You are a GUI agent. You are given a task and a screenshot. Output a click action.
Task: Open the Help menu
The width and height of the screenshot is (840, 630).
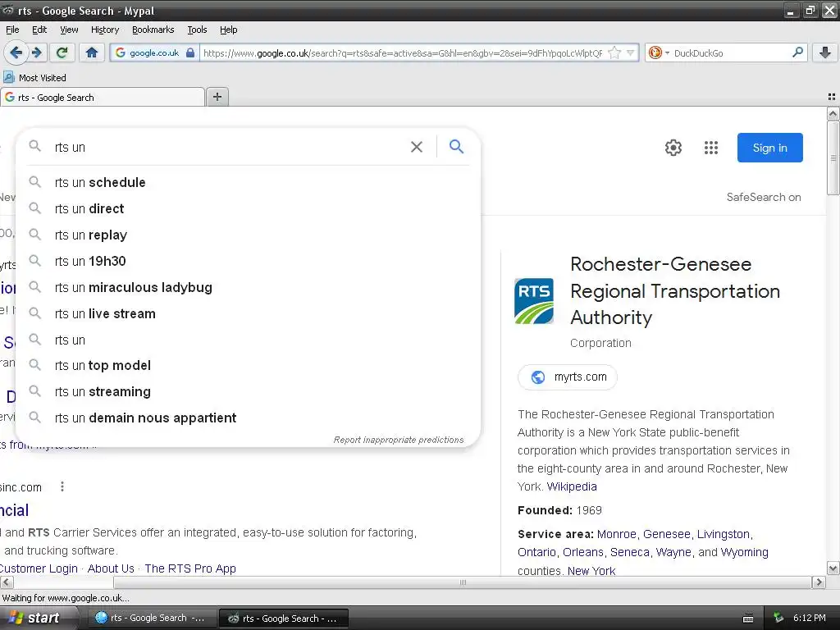point(228,30)
